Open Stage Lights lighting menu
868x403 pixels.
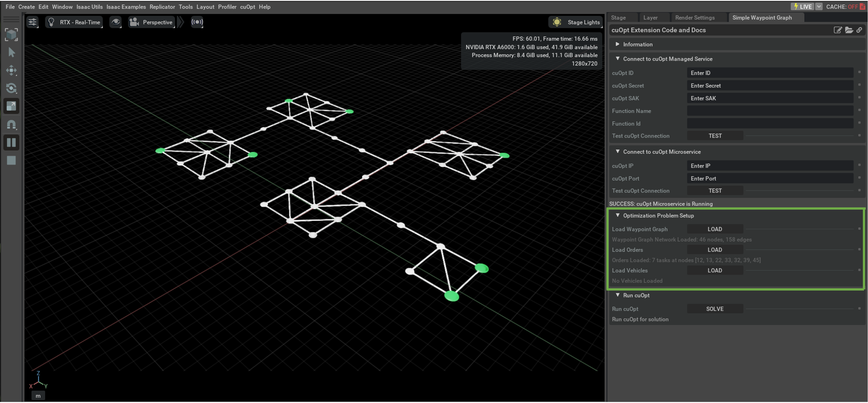pyautogui.click(x=576, y=22)
